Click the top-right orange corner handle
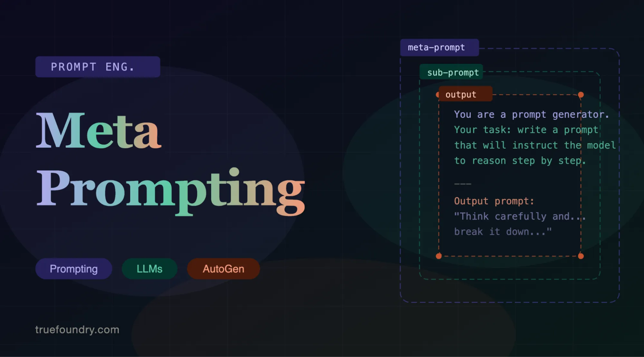Image resolution: width=644 pixels, height=357 pixels. [581, 94]
